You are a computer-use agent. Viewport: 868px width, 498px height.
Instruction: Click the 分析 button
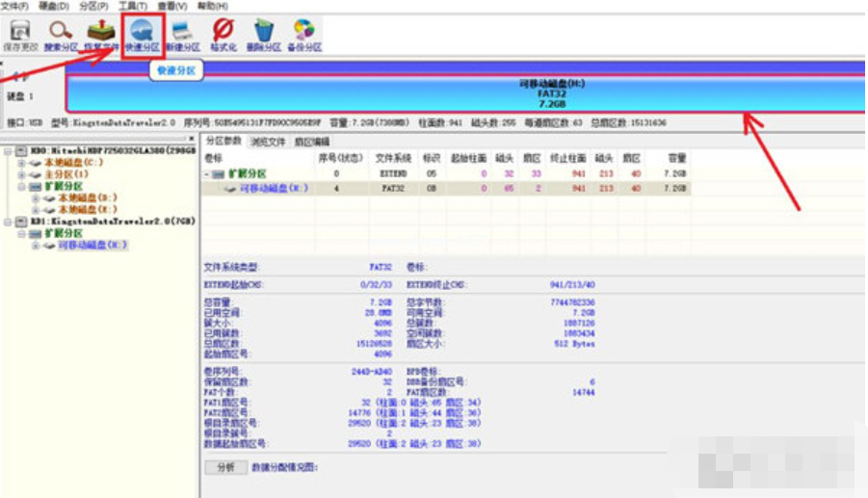coord(224,467)
